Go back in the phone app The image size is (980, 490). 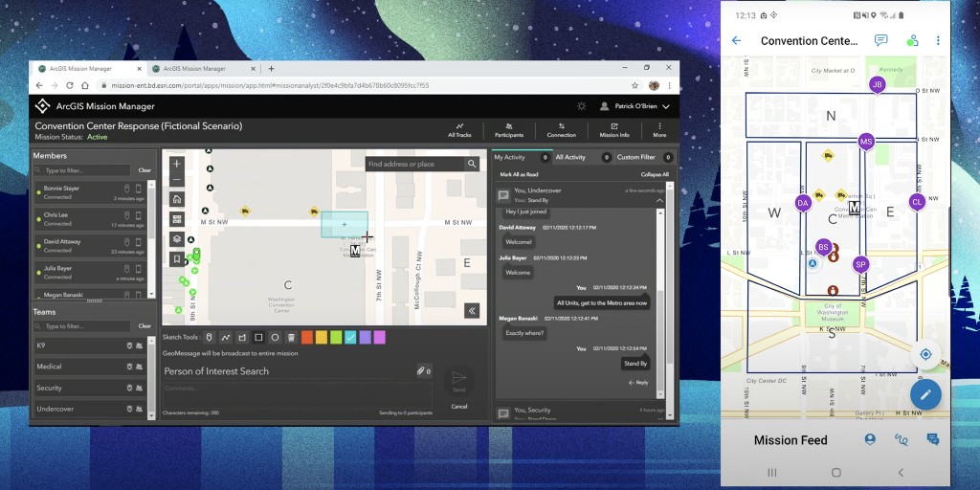736,40
